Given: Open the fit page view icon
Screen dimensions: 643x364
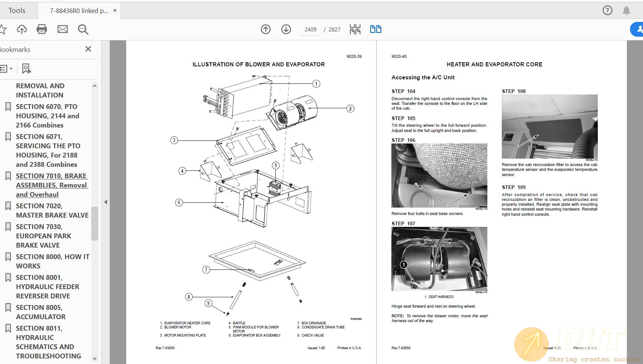Looking at the screenshot, I should pyautogui.click(x=355, y=29).
